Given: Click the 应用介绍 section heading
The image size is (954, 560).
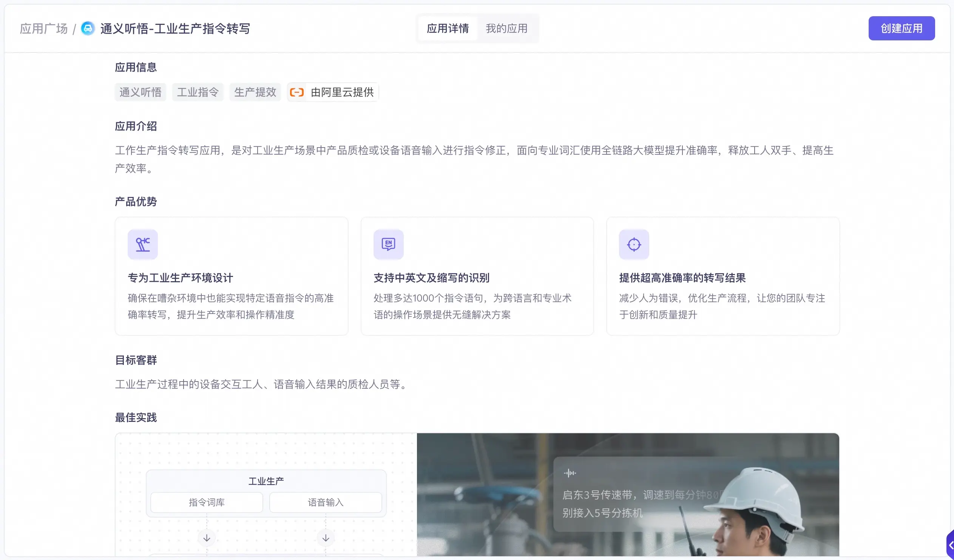Looking at the screenshot, I should point(136,126).
